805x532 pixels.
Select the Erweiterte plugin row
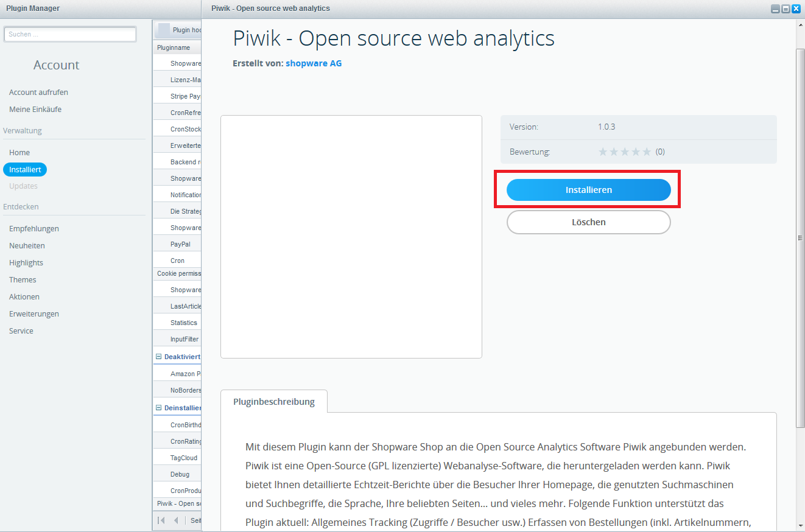(177, 145)
